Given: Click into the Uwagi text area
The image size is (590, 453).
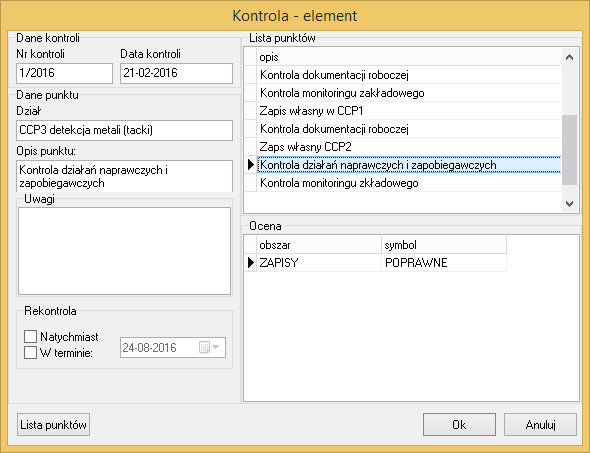Looking at the screenshot, I should 125,251.
